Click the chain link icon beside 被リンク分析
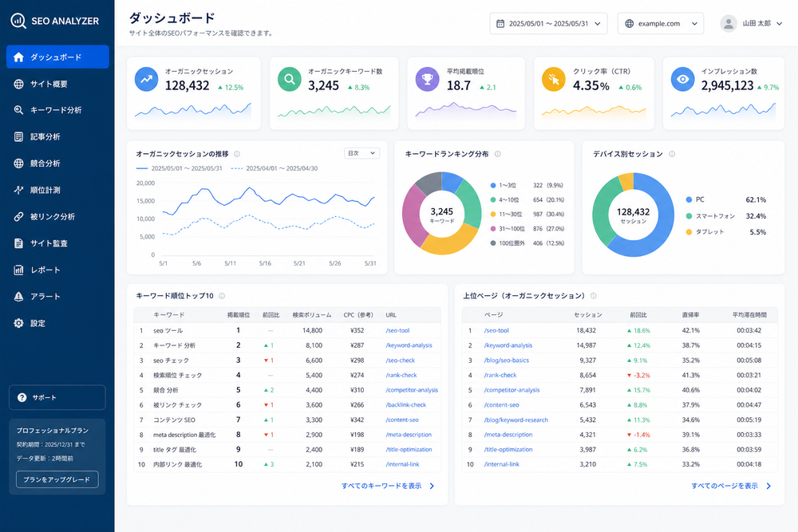 click(19, 217)
